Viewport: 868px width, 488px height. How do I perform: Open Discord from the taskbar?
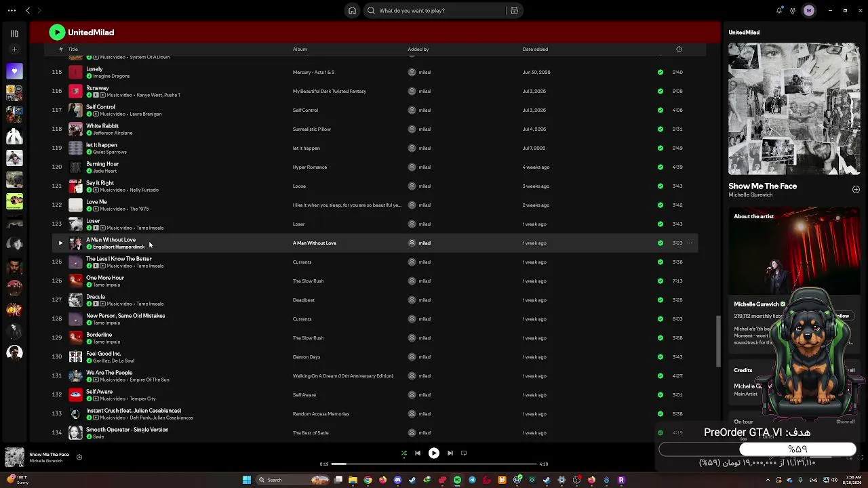[397, 480]
